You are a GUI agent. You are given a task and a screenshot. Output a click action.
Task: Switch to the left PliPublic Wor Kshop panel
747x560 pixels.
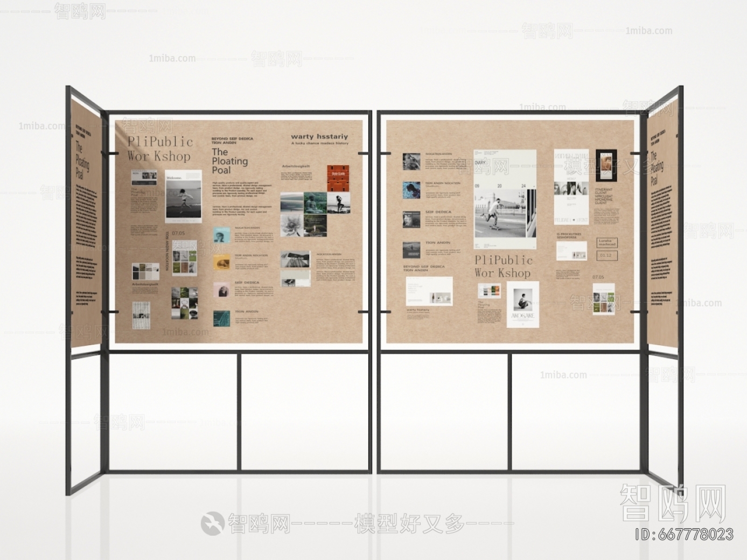pos(160,149)
